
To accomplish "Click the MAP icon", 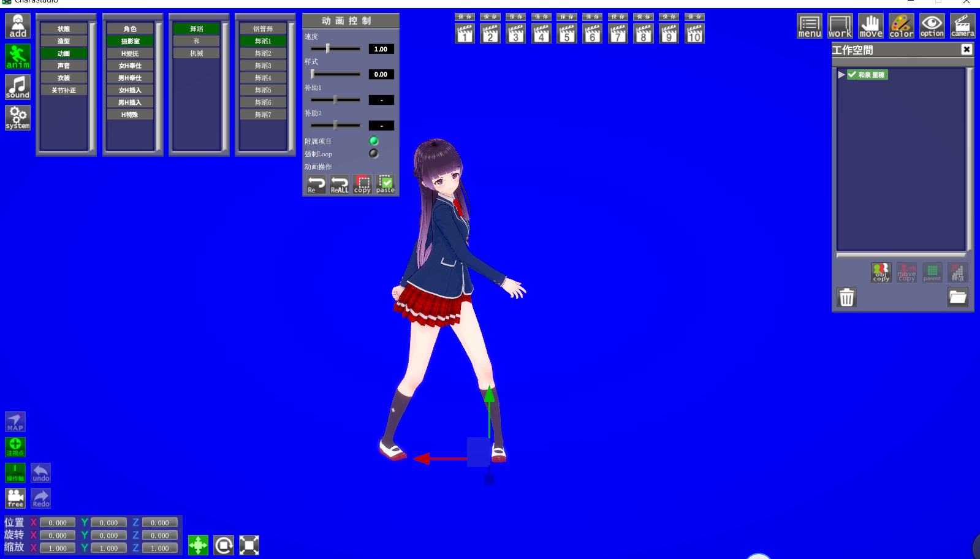I will click(15, 422).
